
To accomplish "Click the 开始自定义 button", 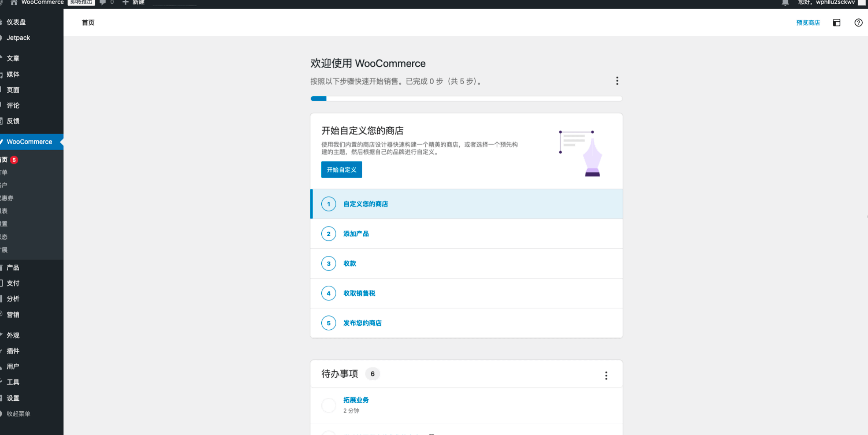I will click(341, 170).
